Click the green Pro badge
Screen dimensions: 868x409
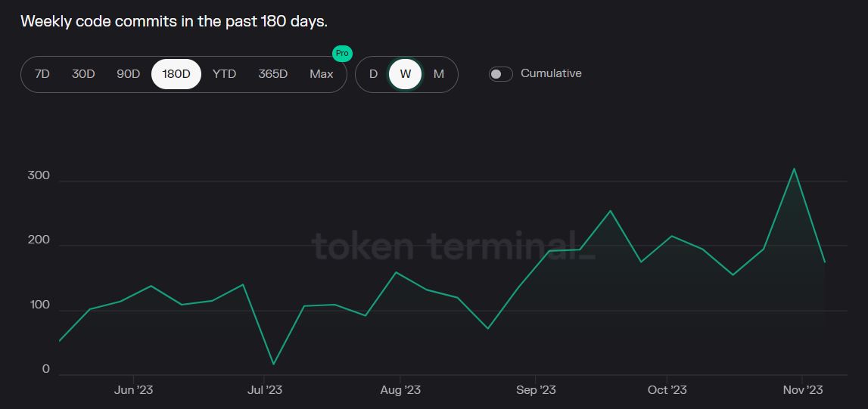click(342, 54)
